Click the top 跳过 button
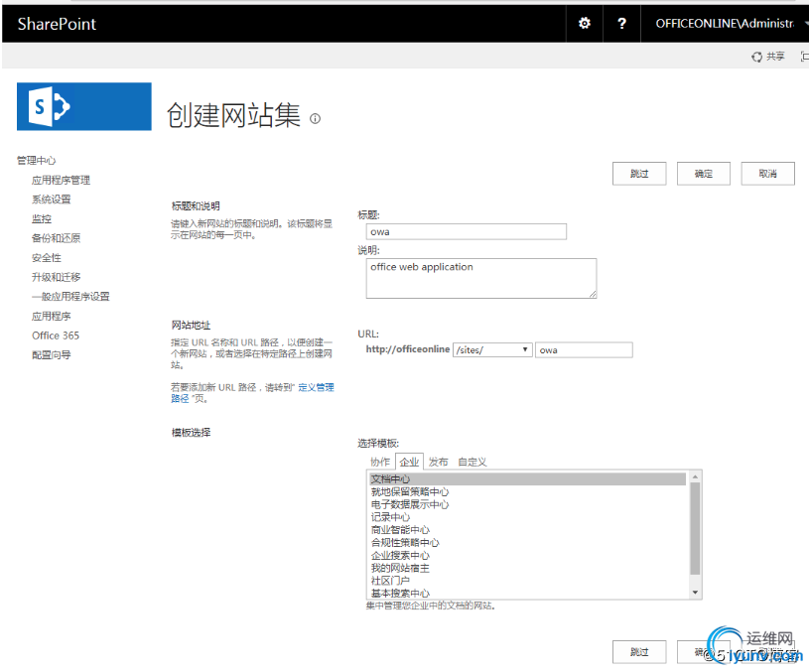809x672 pixels. (639, 174)
